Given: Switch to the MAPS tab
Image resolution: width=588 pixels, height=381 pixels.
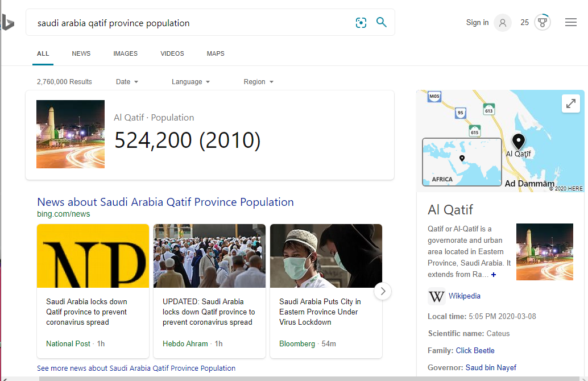Looking at the screenshot, I should point(216,53).
